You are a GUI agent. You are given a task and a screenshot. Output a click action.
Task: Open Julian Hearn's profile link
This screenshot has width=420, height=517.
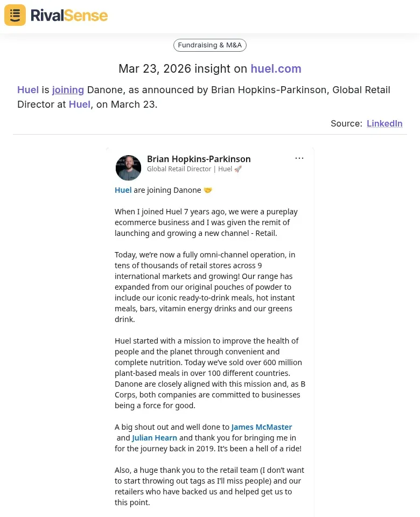coord(155,437)
